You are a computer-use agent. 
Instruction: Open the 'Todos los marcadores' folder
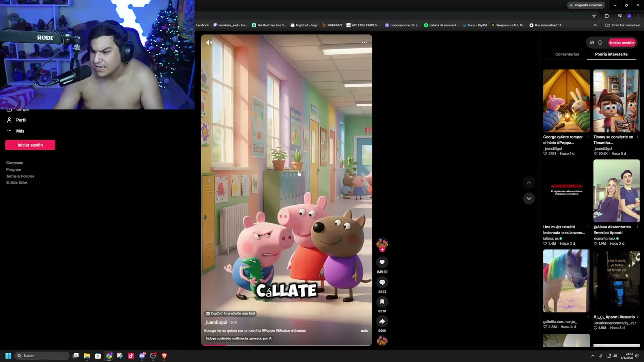tap(623, 25)
